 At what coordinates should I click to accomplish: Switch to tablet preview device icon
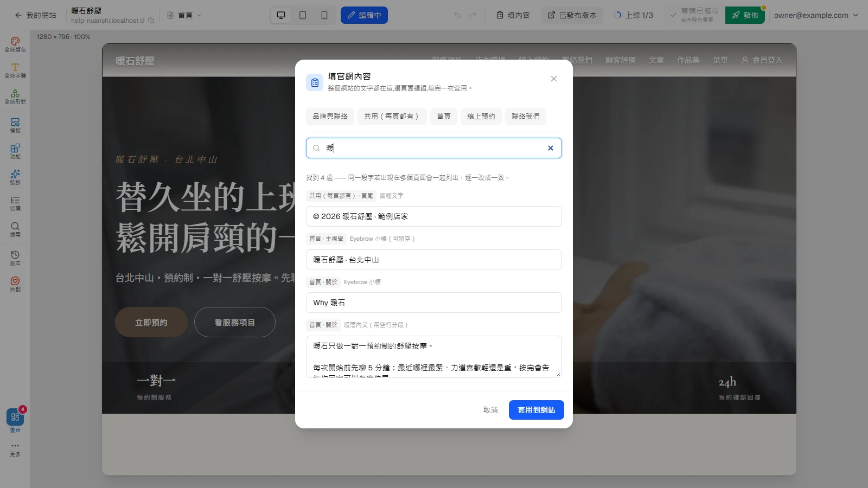(x=303, y=15)
